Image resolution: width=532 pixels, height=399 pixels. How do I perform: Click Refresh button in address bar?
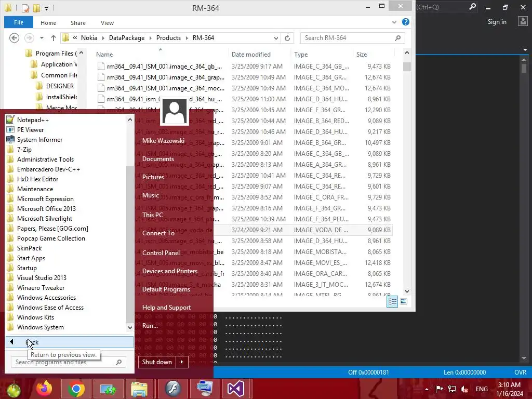(287, 38)
